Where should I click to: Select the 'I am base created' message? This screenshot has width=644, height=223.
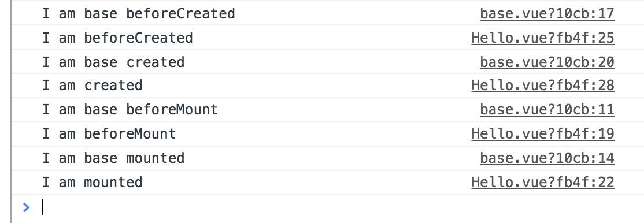(x=113, y=62)
